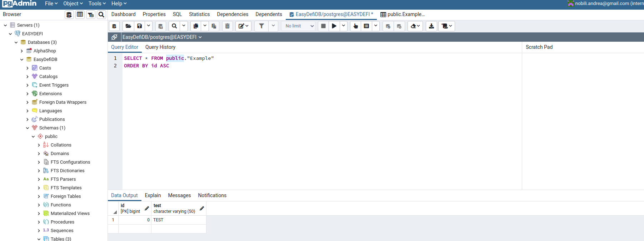
Task: Click the connection status plug icon
Action: (114, 37)
